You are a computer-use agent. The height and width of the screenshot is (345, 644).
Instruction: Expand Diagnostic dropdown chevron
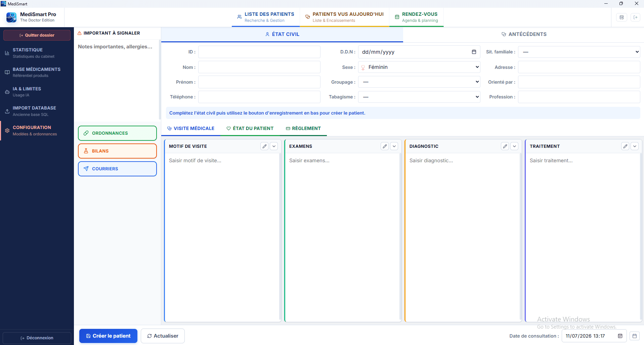coord(514,146)
